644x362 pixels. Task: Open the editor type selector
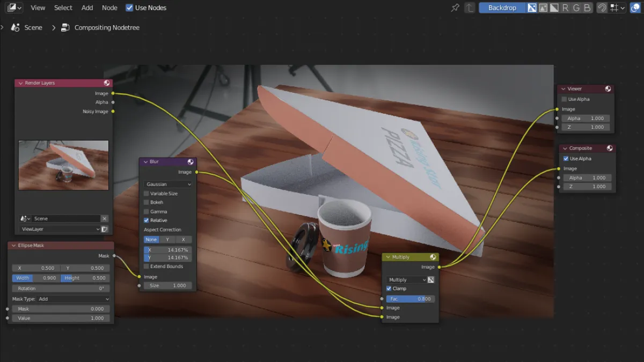click(x=14, y=8)
